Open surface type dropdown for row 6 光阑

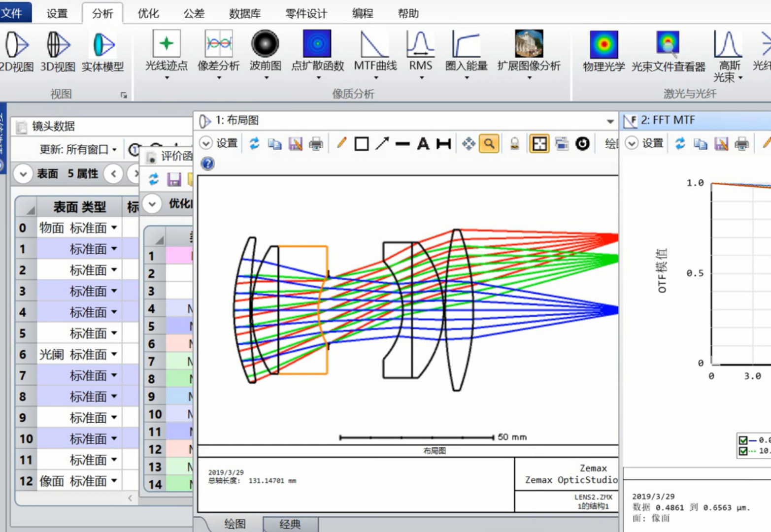tap(114, 354)
